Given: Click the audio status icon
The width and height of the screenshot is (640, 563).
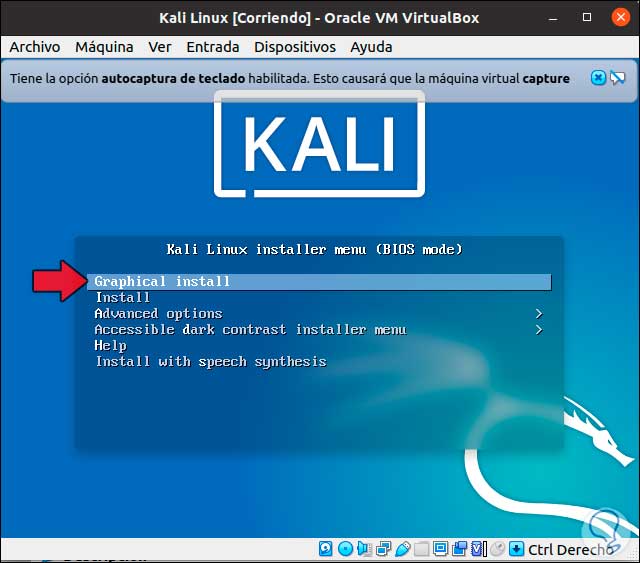Looking at the screenshot, I should [364, 549].
